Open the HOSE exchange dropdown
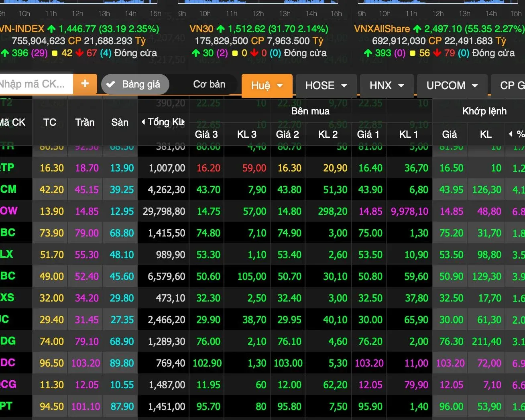The height and width of the screenshot is (420, 525). (326, 86)
